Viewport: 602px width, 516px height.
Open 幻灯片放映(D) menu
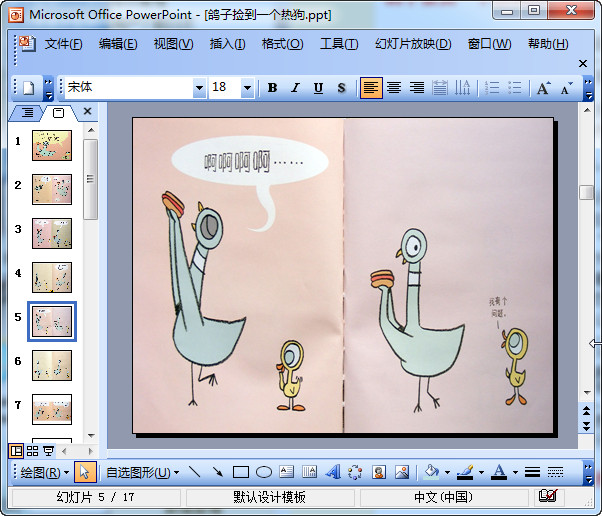[413, 44]
